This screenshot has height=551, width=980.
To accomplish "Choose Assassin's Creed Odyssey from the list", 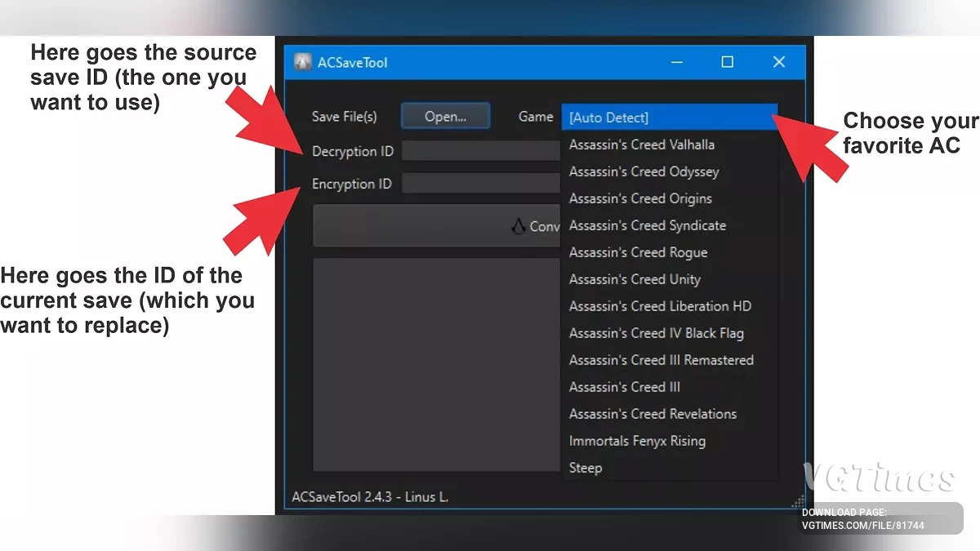I will [x=644, y=171].
